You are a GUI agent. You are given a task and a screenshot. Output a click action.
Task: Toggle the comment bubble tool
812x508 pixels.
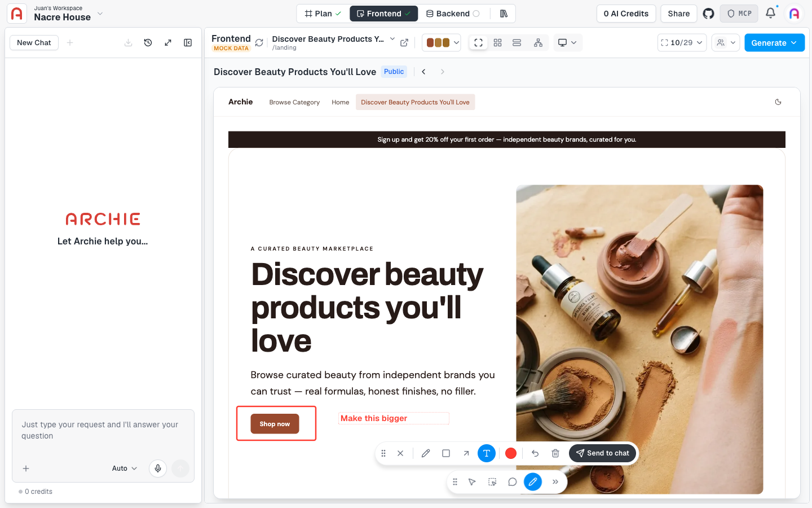tap(513, 482)
